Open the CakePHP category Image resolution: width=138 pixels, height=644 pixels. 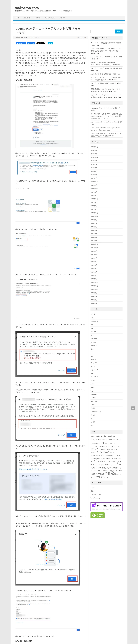93,332
